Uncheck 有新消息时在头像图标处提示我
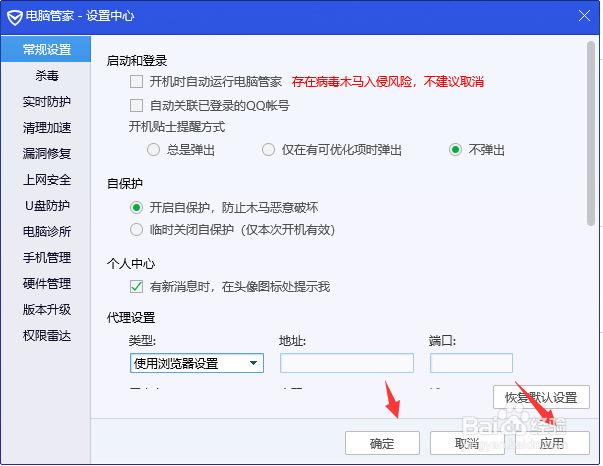Viewport: 603px width, 466px height. [x=137, y=286]
